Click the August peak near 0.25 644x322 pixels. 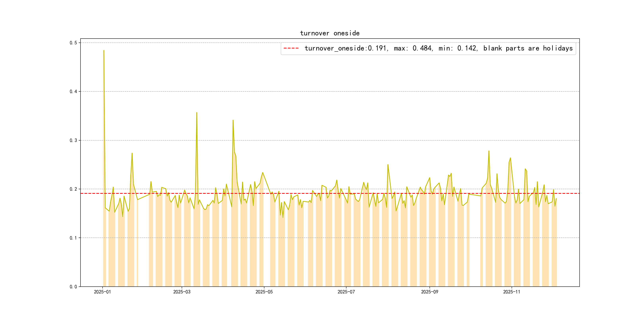(x=388, y=165)
